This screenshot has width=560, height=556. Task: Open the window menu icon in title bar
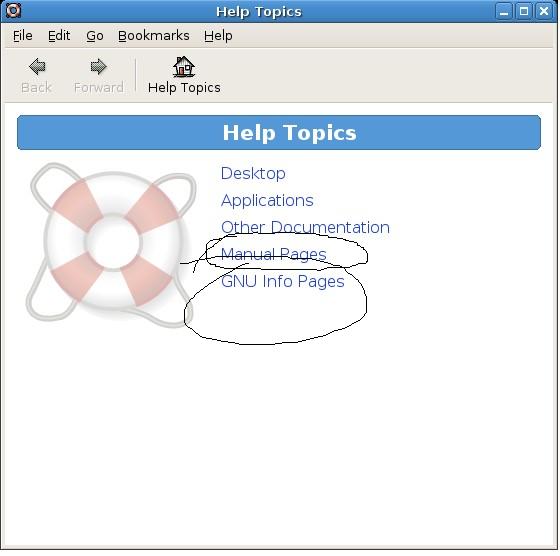pos(14,10)
